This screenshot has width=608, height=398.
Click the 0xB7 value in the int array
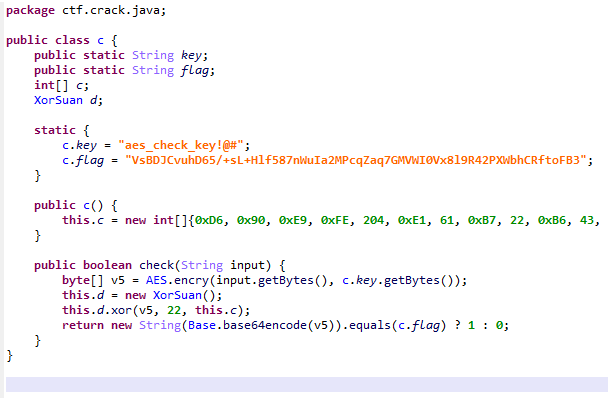482,220
